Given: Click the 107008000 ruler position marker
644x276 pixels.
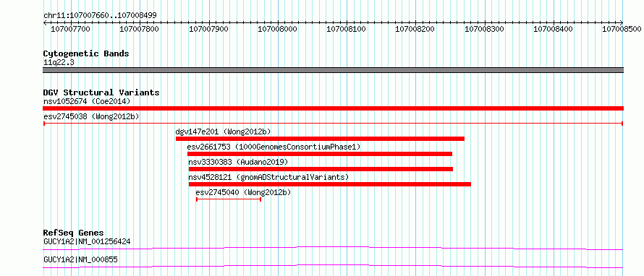Looking at the screenshot, I should click(277, 29).
